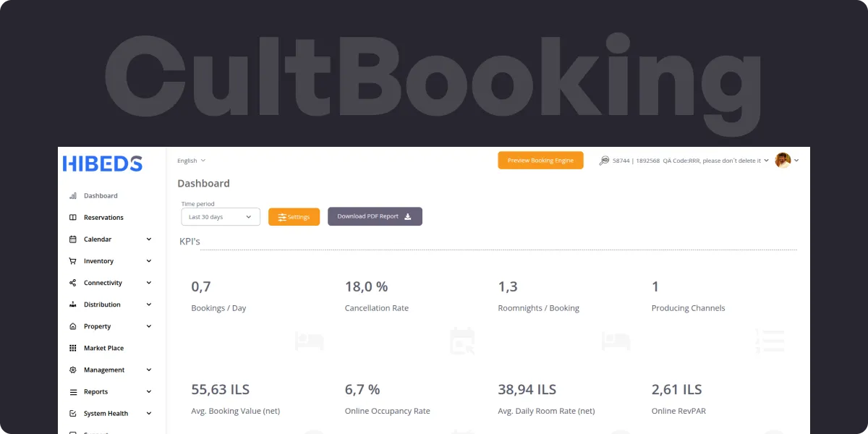
Task: Expand the Property menu chevron
Action: click(149, 326)
